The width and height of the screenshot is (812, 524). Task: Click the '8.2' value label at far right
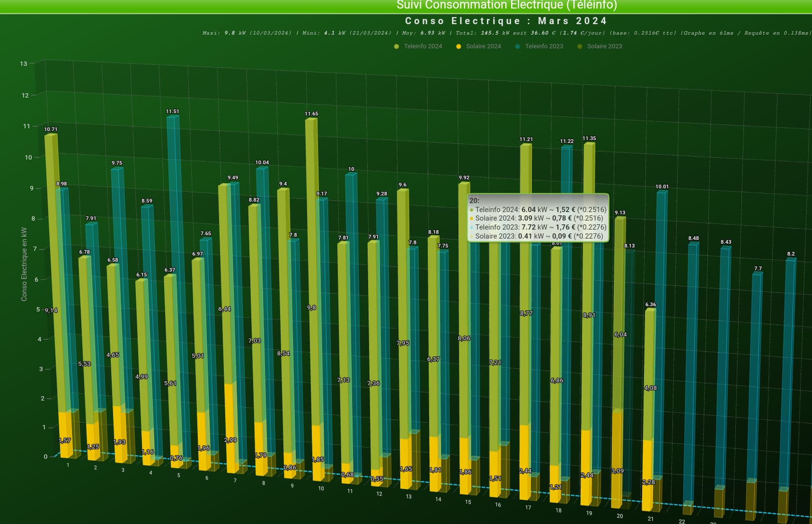click(x=791, y=254)
